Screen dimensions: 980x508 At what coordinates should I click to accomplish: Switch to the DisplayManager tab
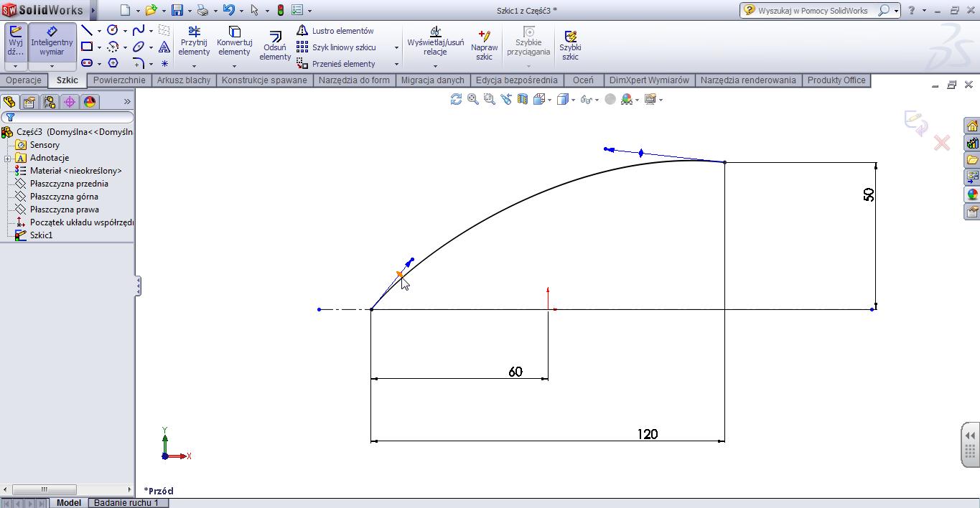pyautogui.click(x=90, y=102)
